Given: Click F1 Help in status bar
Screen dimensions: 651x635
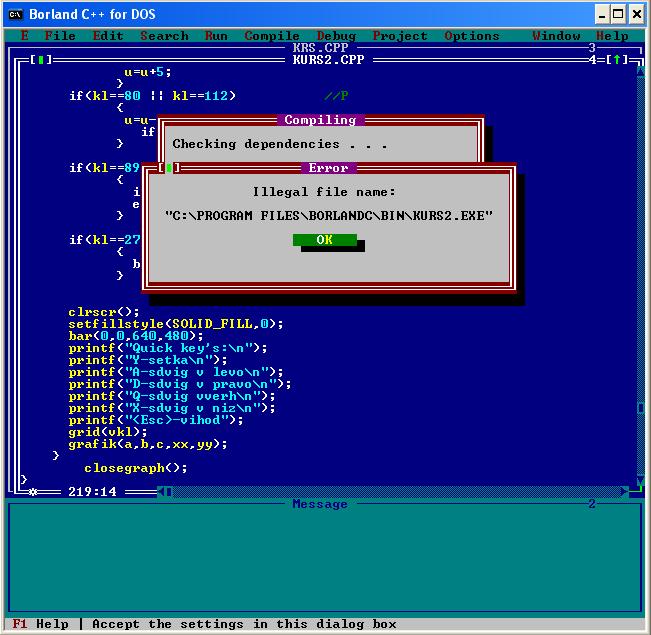Looking at the screenshot, I should click(40, 624).
